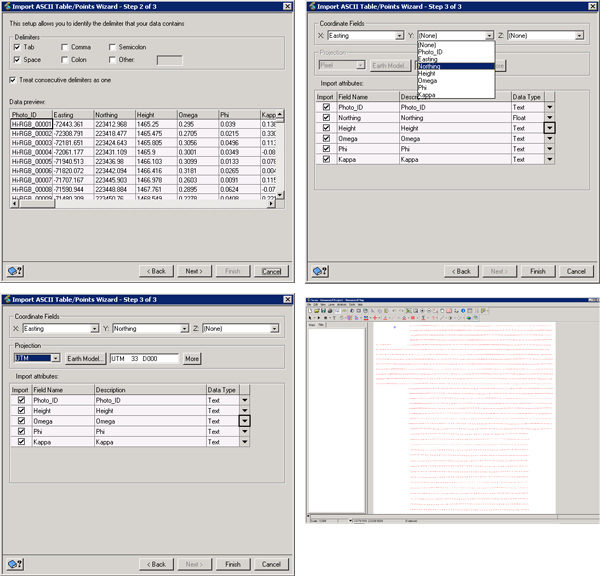Click vertical scrollbar down arrow in data preview

coord(280,195)
